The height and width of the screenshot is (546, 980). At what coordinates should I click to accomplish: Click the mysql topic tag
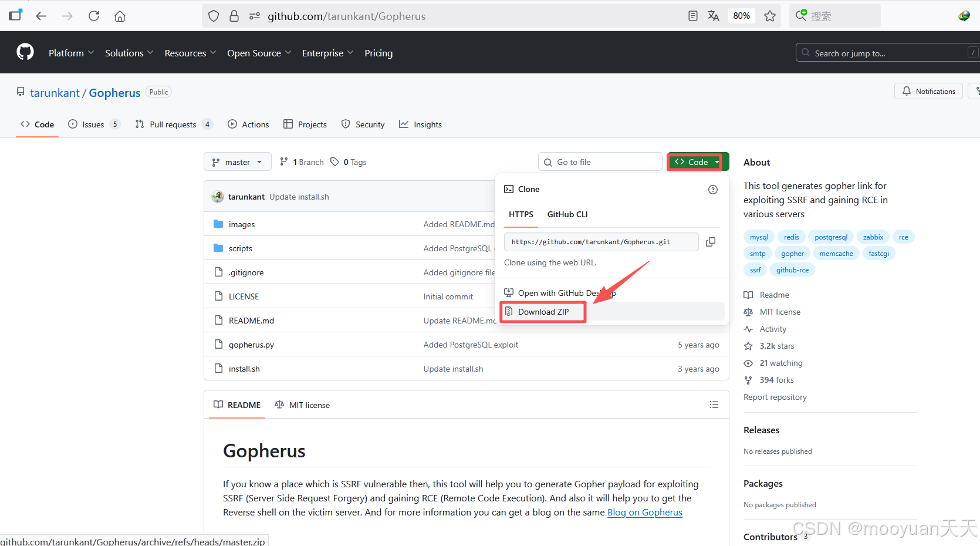[759, 237]
